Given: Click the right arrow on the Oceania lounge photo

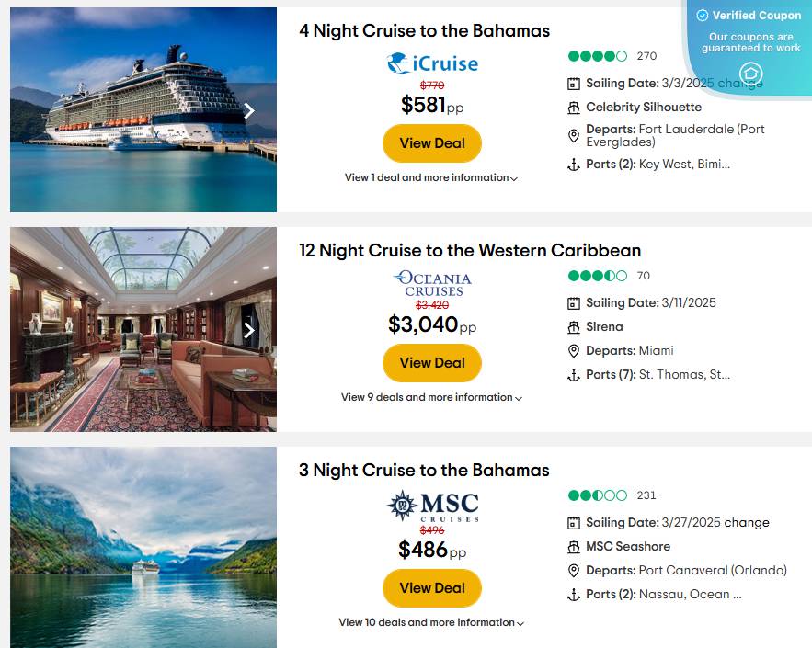Looking at the screenshot, I should tap(249, 329).
